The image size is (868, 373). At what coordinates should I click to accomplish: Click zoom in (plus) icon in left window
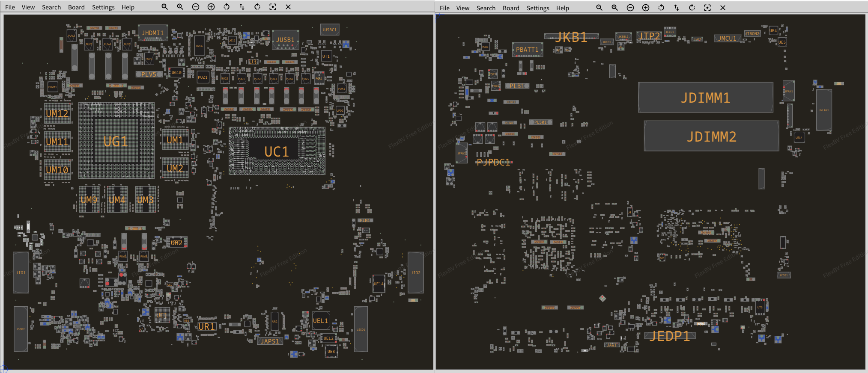[211, 7]
